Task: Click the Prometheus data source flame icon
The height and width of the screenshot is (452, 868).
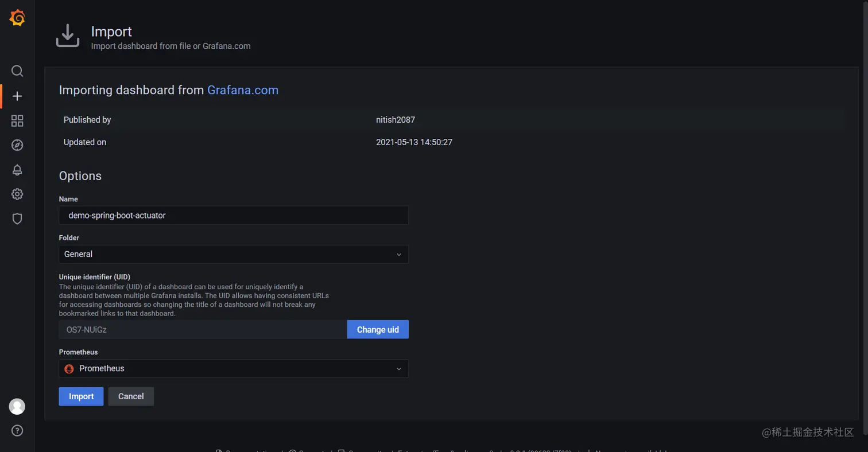Action: click(69, 369)
